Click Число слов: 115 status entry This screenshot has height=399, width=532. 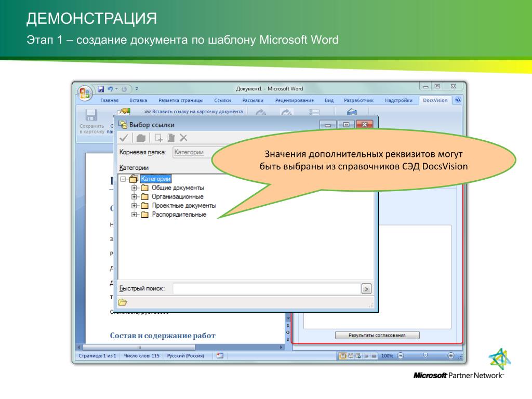[141, 356]
